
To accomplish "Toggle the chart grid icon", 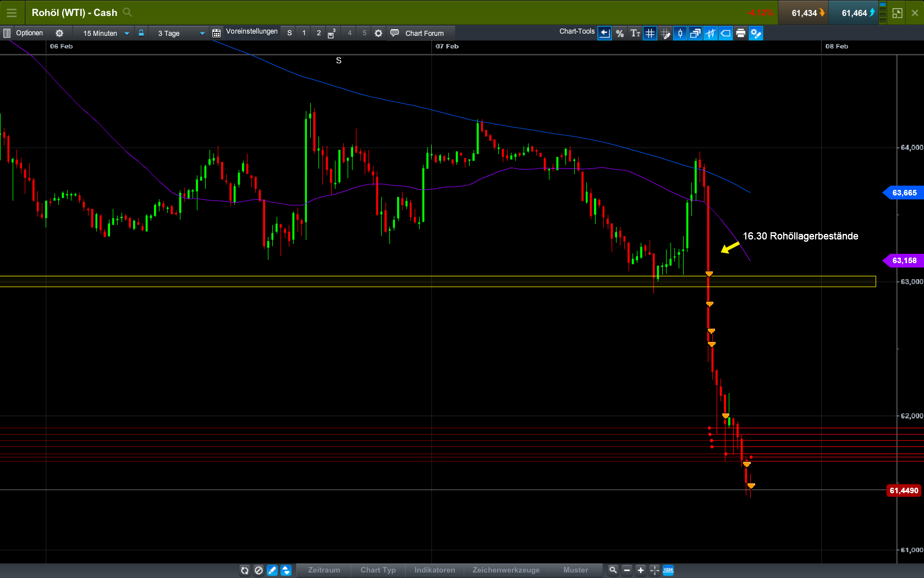I will tap(650, 33).
